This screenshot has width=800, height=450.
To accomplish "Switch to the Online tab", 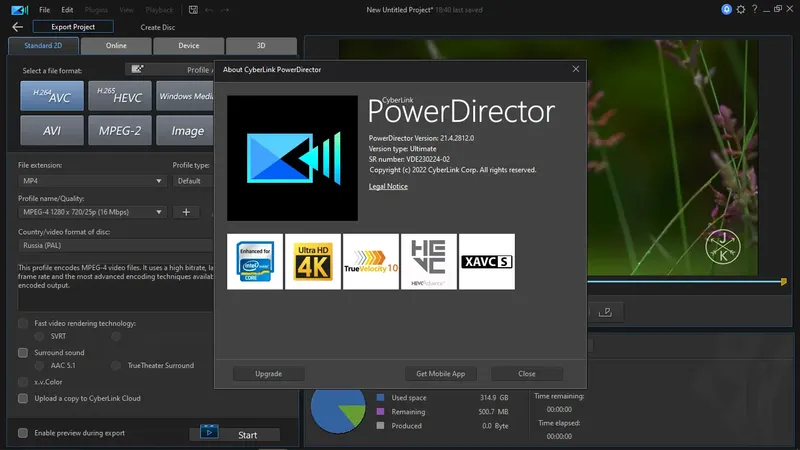I will [x=116, y=45].
